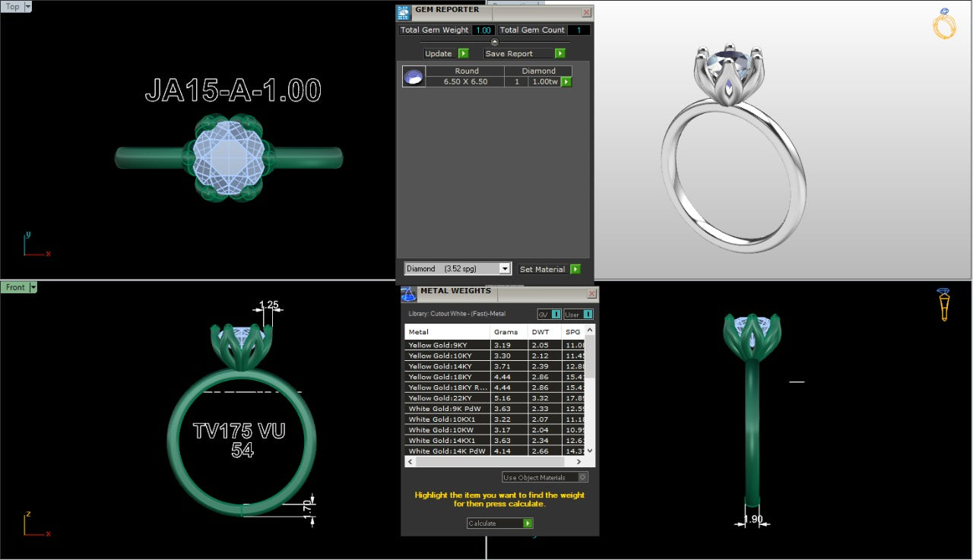Click the 1.00tw weight cell

pyautogui.click(x=544, y=81)
